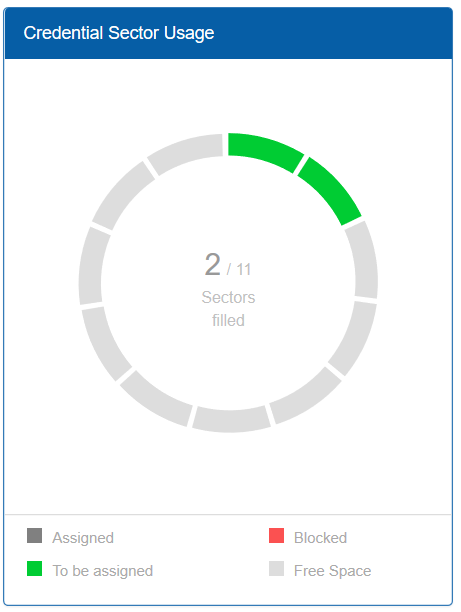Select the gray segment at the donut's lower right
Image resolution: width=461 pixels, height=612 pixels.
[308, 397]
